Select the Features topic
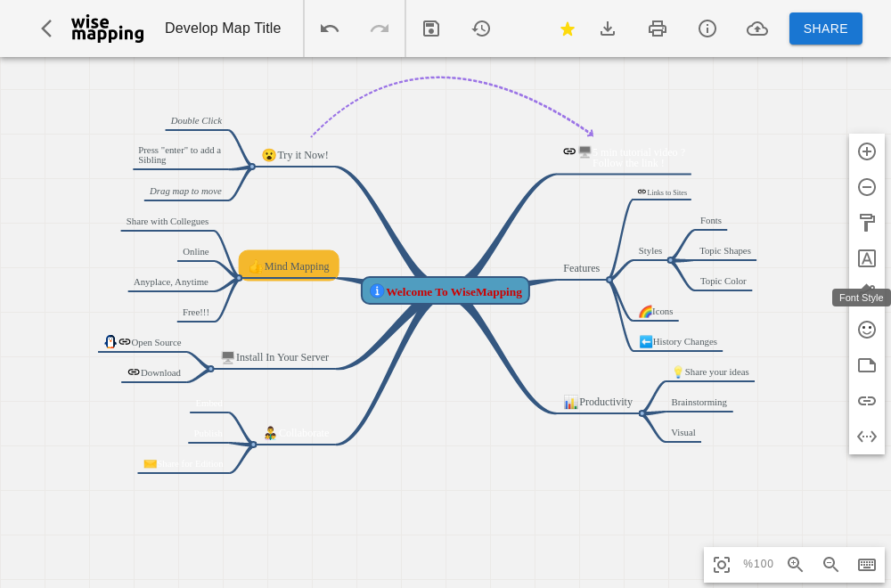This screenshot has width=891, height=588. coord(581,268)
